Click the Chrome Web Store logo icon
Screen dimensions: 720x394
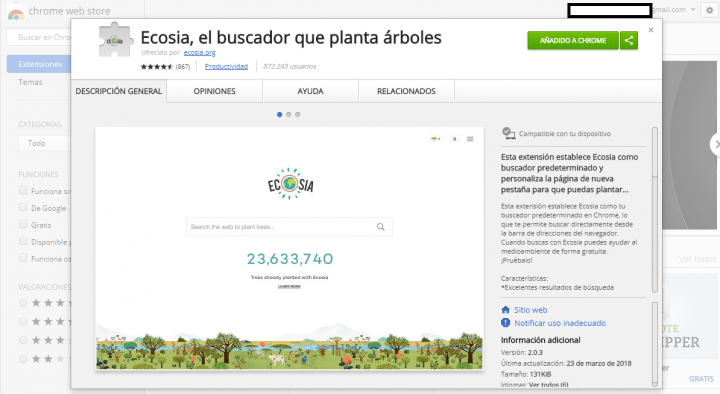[x=16, y=13]
